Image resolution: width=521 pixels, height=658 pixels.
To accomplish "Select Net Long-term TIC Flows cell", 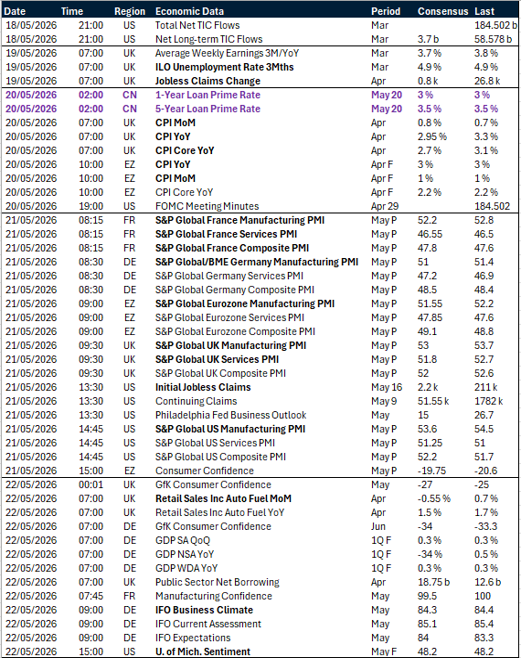I will [x=209, y=39].
